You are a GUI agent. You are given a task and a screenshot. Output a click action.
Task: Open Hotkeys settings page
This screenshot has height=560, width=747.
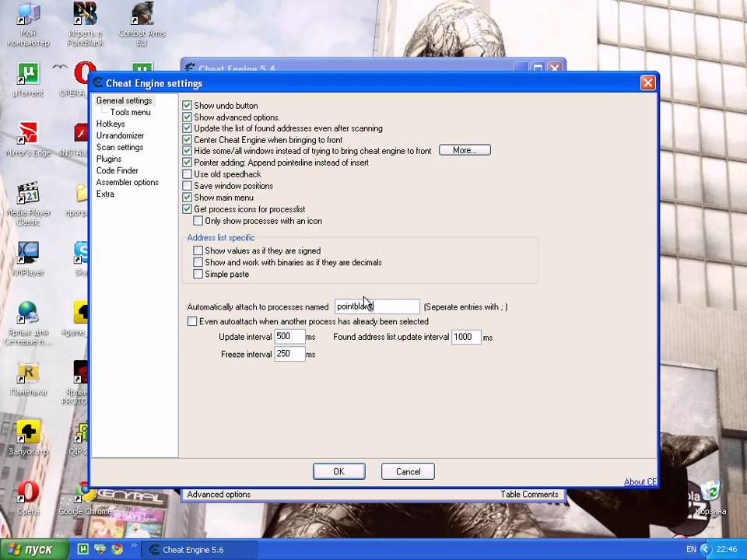click(110, 124)
